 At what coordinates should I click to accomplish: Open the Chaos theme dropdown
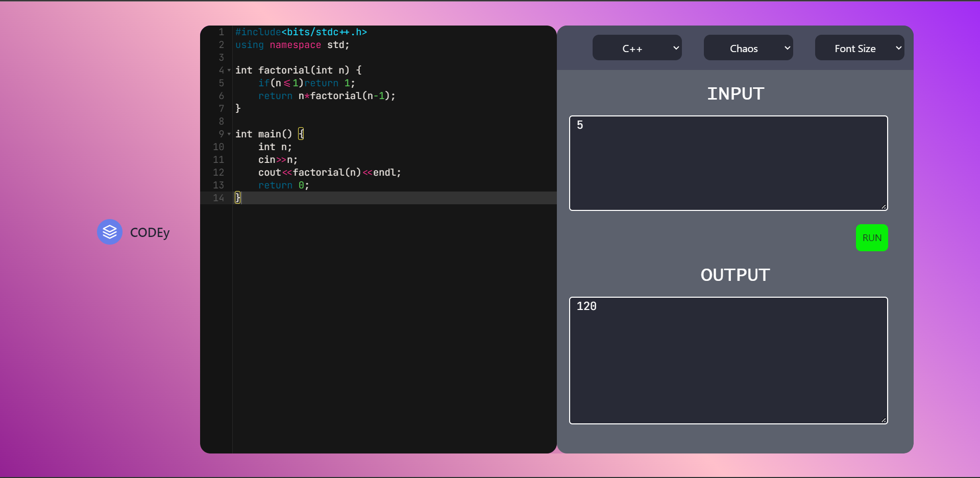[x=748, y=47]
